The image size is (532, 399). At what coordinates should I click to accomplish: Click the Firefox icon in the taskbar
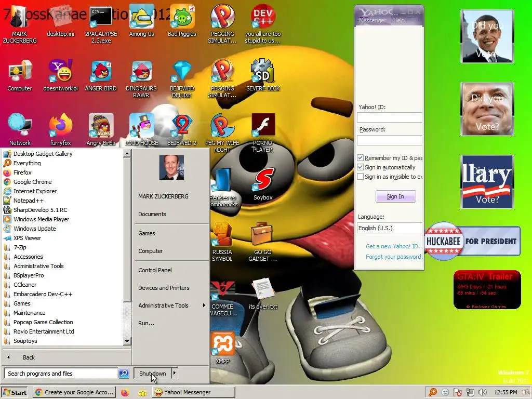tap(125, 392)
